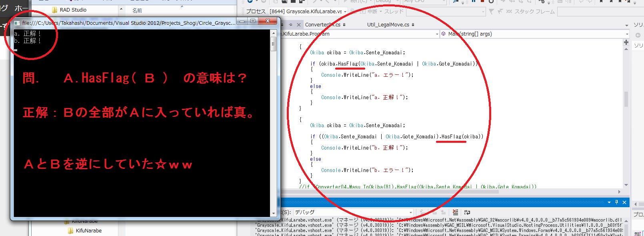
Task: Click the icon directly left of スタック フレーム
Action: pyautogui.click(x=509, y=12)
